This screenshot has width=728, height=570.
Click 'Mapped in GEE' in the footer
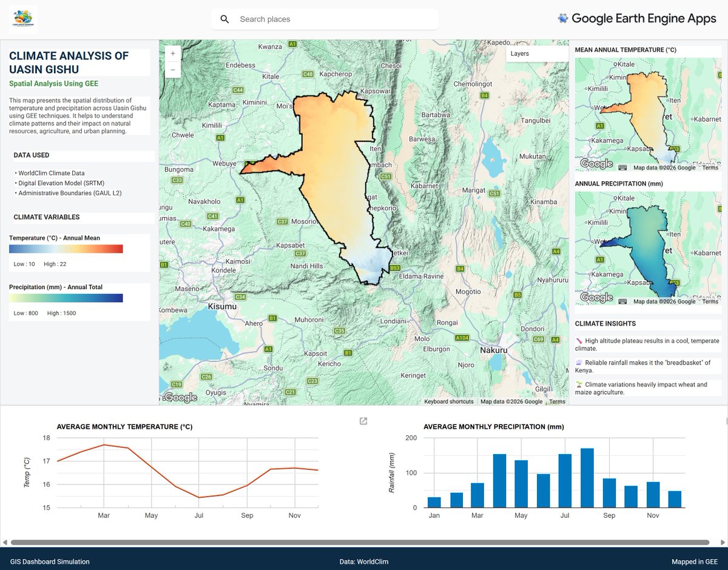point(695,562)
